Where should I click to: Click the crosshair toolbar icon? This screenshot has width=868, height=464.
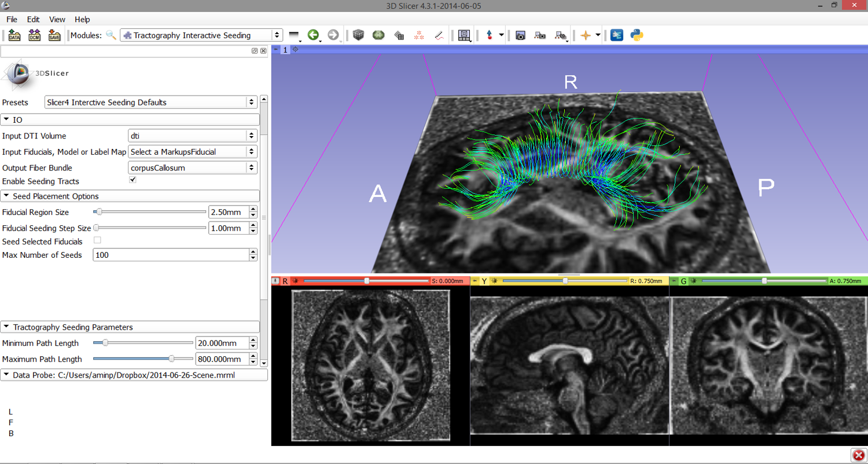pyautogui.click(x=585, y=35)
